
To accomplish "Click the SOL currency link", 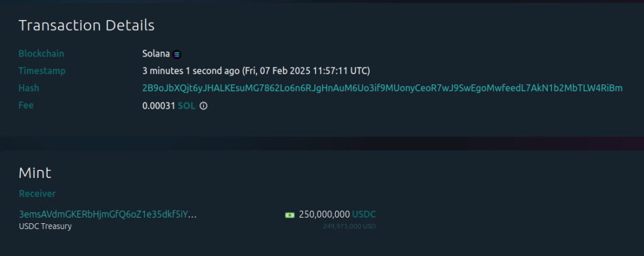I will point(187,106).
